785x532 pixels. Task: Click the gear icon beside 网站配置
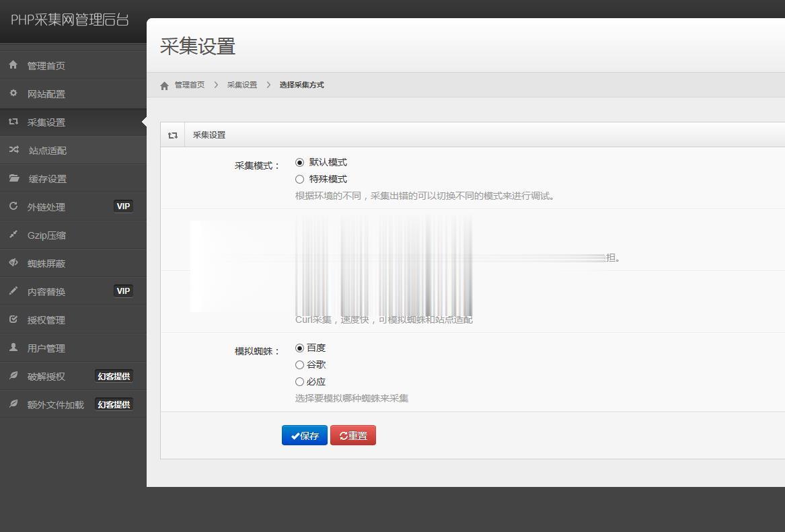tap(13, 93)
